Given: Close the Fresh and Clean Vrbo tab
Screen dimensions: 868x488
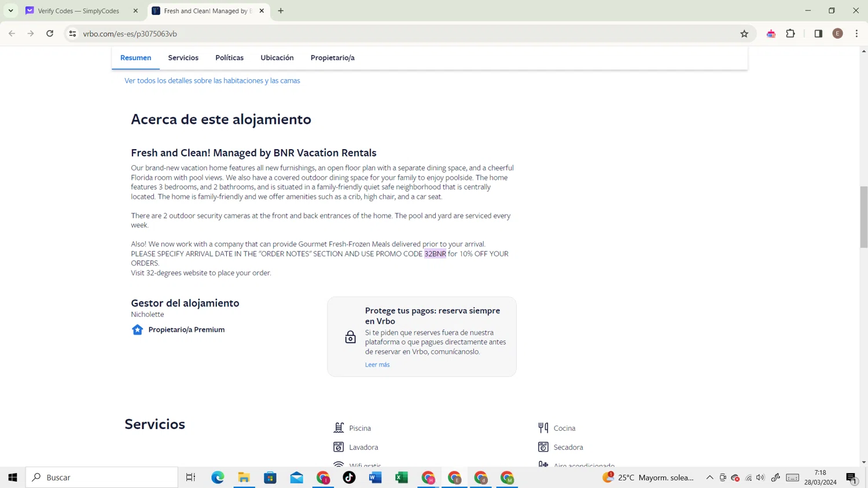Looking at the screenshot, I should pos(262,10).
